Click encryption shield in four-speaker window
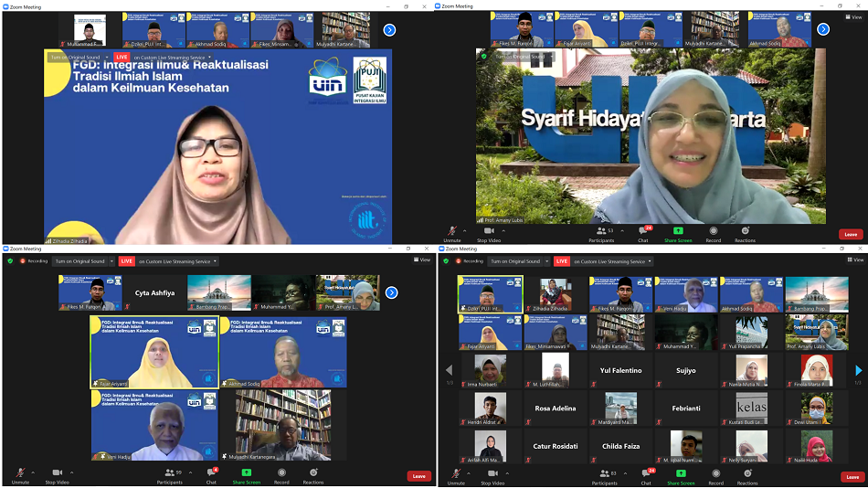 [x=10, y=260]
